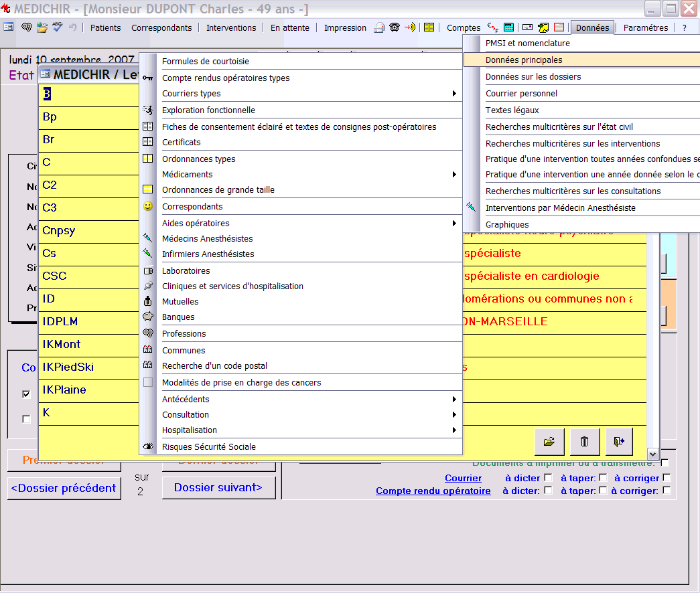Click the open patient folder toolbar icon
The image size is (700, 593).
coord(42,27)
